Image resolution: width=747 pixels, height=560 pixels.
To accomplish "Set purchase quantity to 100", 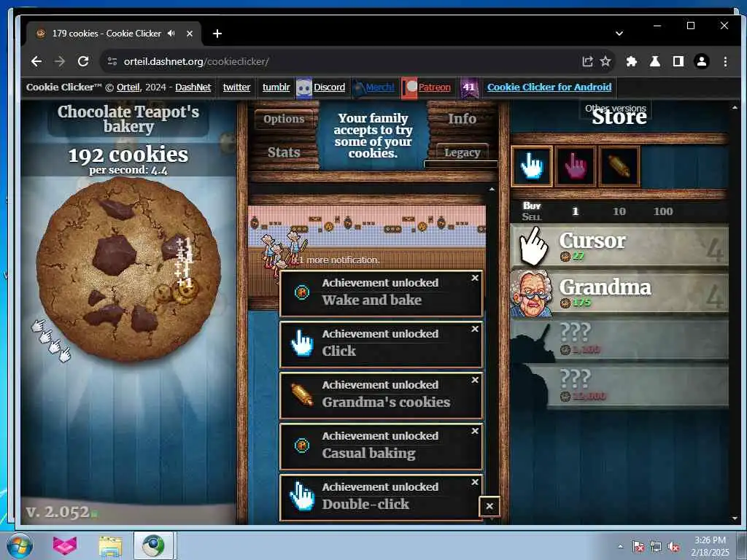I will 662,211.
